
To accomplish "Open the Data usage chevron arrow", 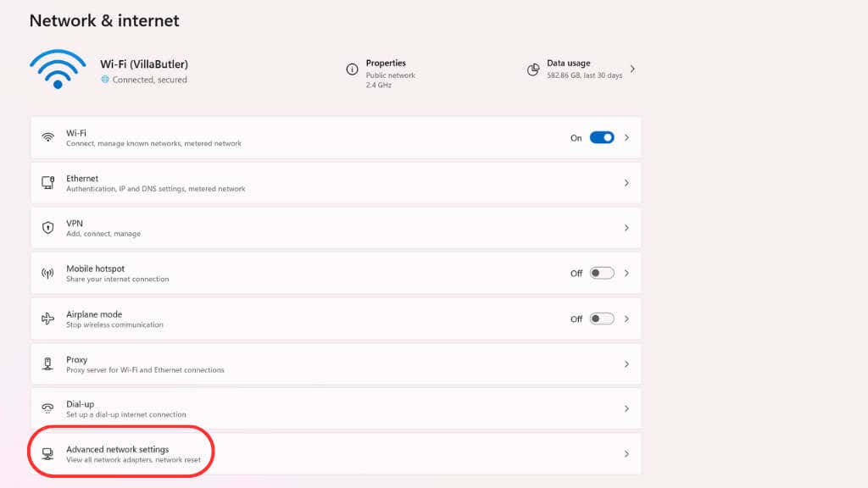I will [x=632, y=69].
